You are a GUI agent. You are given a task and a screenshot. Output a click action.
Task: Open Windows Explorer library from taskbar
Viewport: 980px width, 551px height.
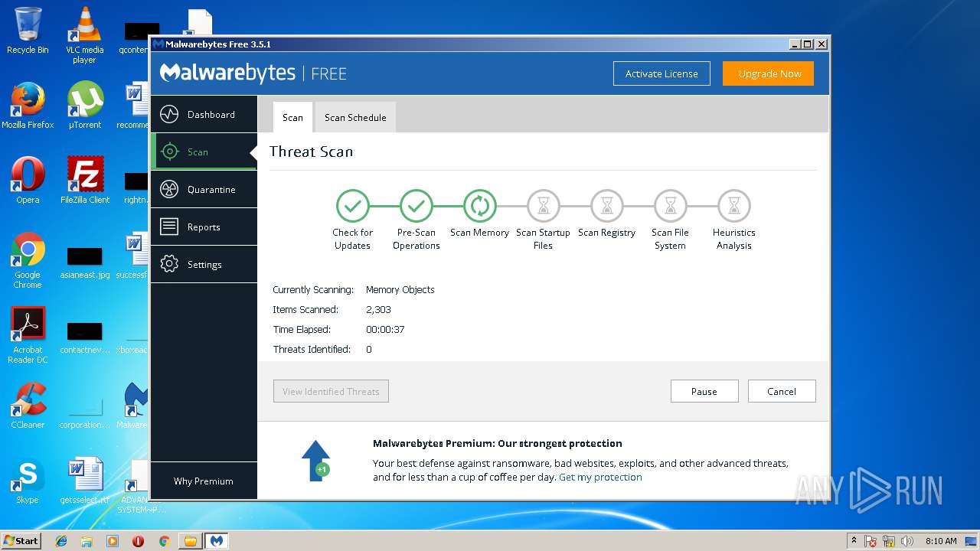coord(87,541)
